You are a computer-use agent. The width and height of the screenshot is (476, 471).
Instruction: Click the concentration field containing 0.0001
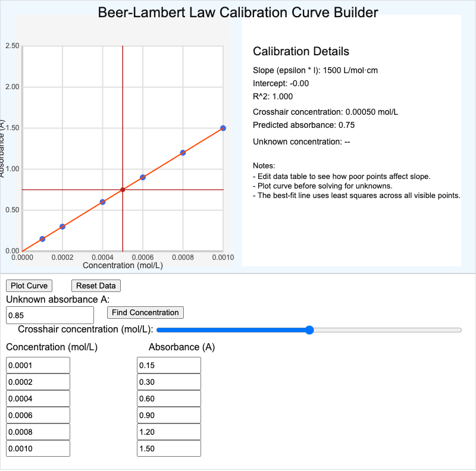click(x=37, y=365)
